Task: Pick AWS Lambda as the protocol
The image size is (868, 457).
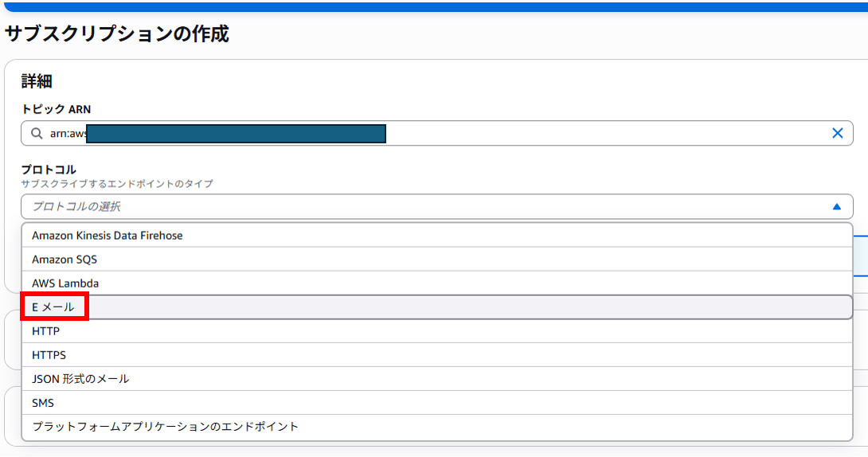Action: (436, 283)
